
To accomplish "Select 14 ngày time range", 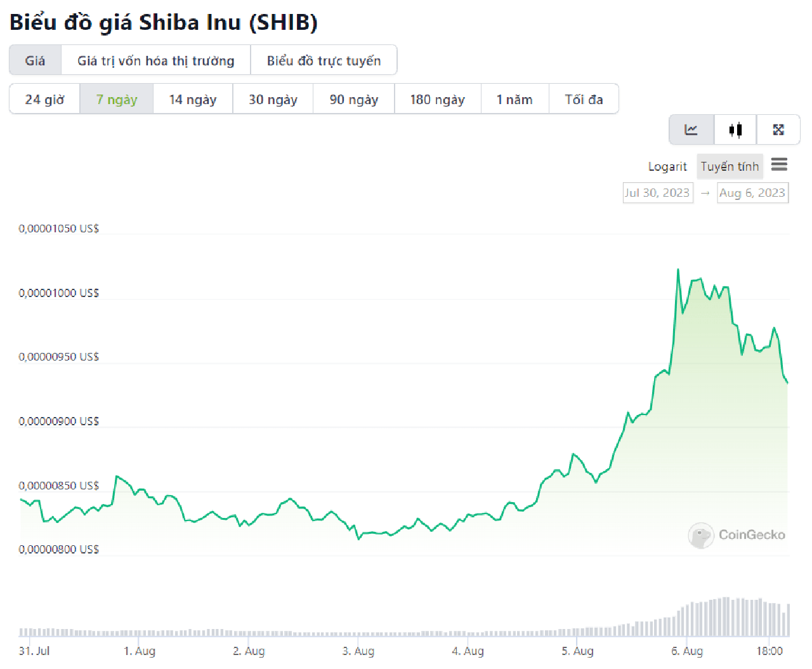I will 193,99.
